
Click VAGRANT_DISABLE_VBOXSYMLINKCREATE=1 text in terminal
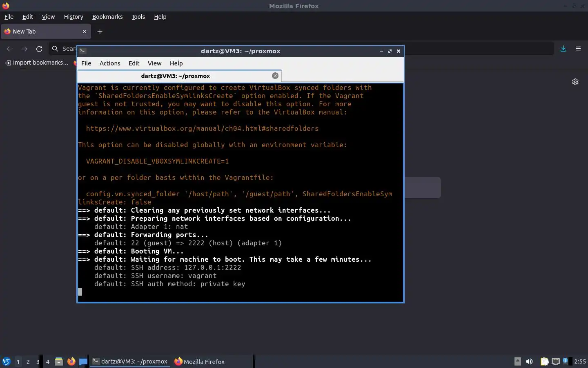click(x=157, y=161)
